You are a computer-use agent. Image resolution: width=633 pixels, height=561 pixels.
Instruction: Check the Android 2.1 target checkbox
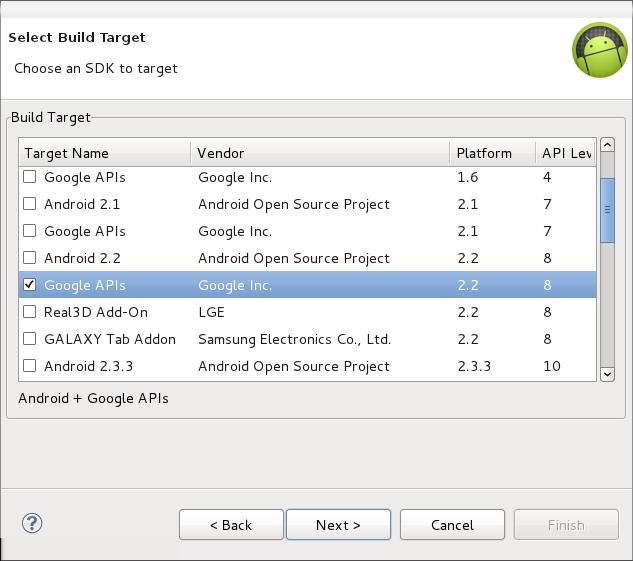tap(29, 204)
